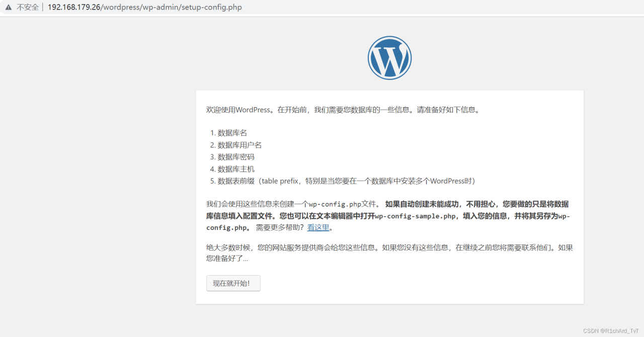Click the 现在就开始! button

tap(233, 283)
